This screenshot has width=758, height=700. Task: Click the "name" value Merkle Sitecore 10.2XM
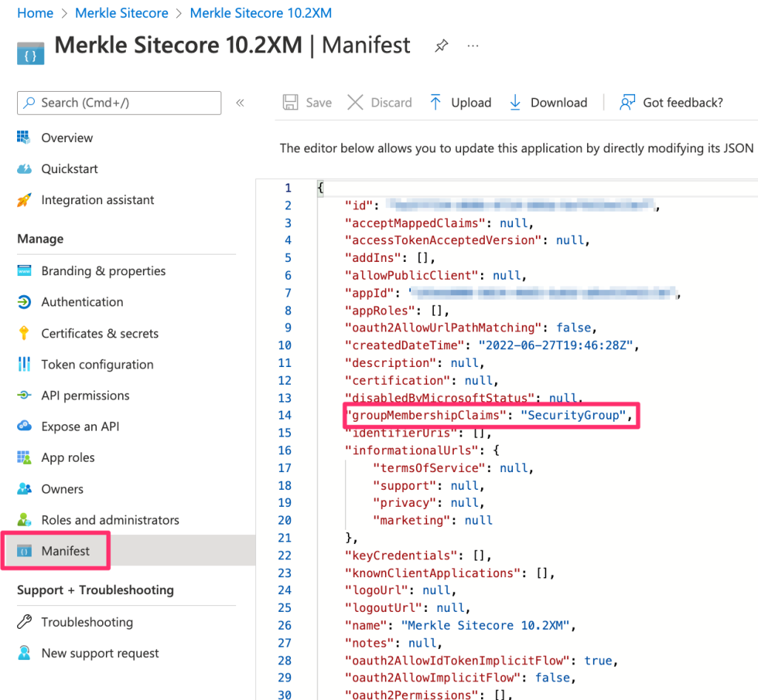pyautogui.click(x=486, y=625)
